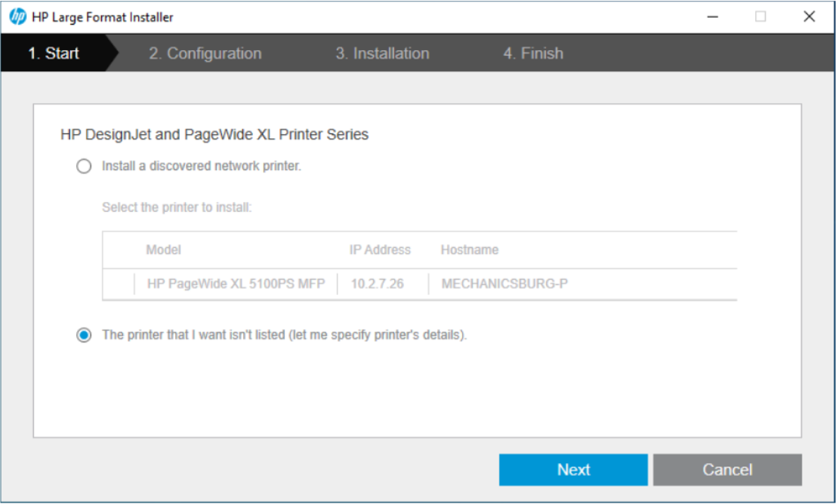Cancel the installation
This screenshot has width=837, height=504.
pos(727,470)
